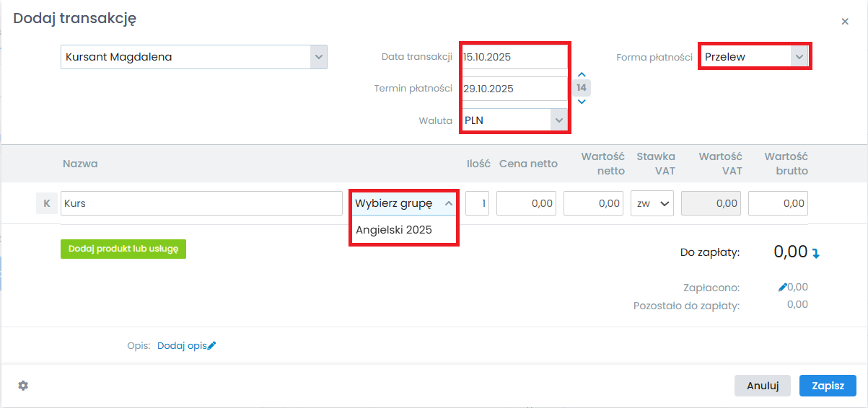Decrease payment term days with down chevron

(582, 102)
